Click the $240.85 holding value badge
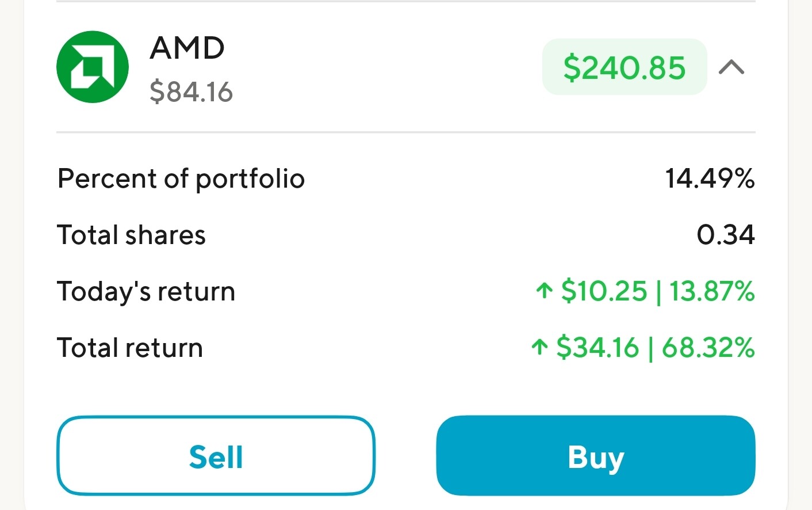The image size is (812, 510). click(624, 67)
